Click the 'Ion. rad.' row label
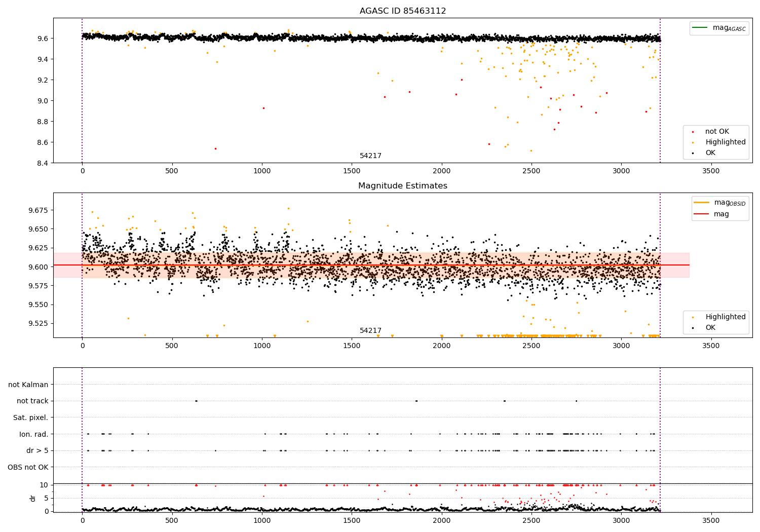This screenshot has height=532, width=760. point(34,434)
